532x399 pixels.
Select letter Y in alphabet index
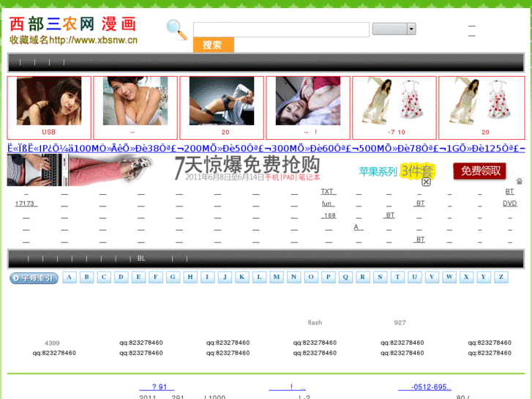[484, 277]
